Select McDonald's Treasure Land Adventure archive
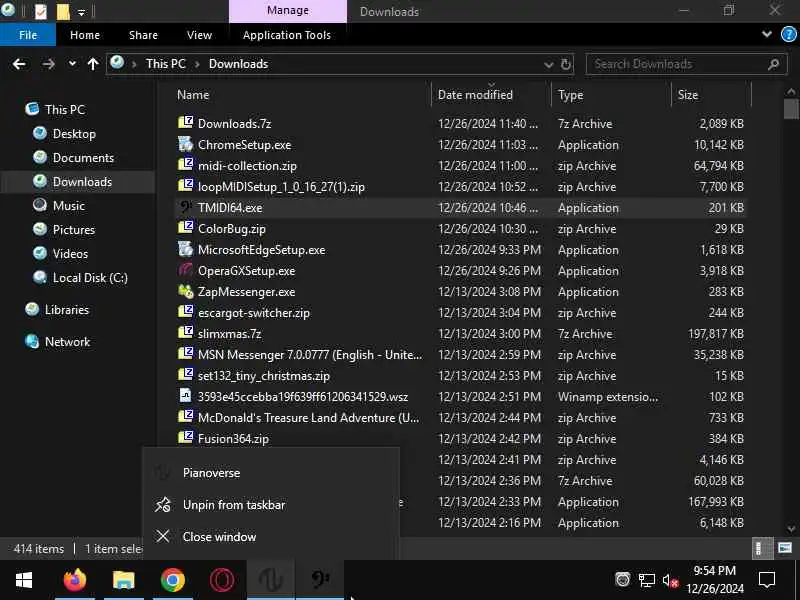The height and width of the screenshot is (600, 800). [x=309, y=417]
